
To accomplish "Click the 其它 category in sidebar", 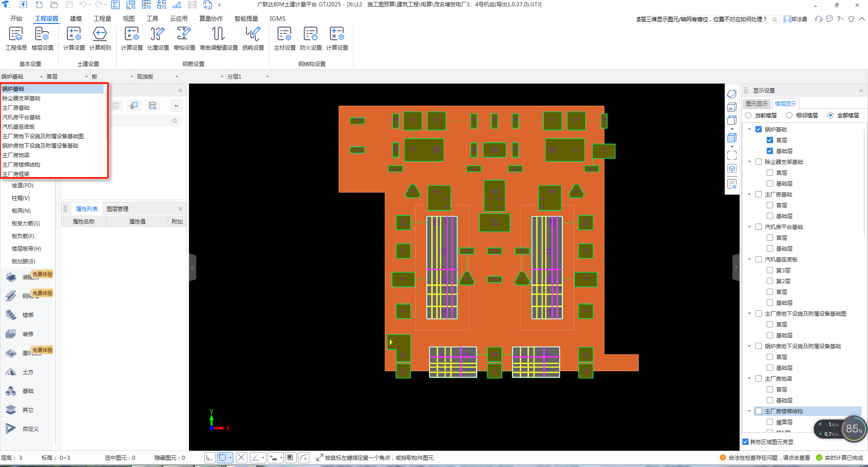I will pos(28,410).
